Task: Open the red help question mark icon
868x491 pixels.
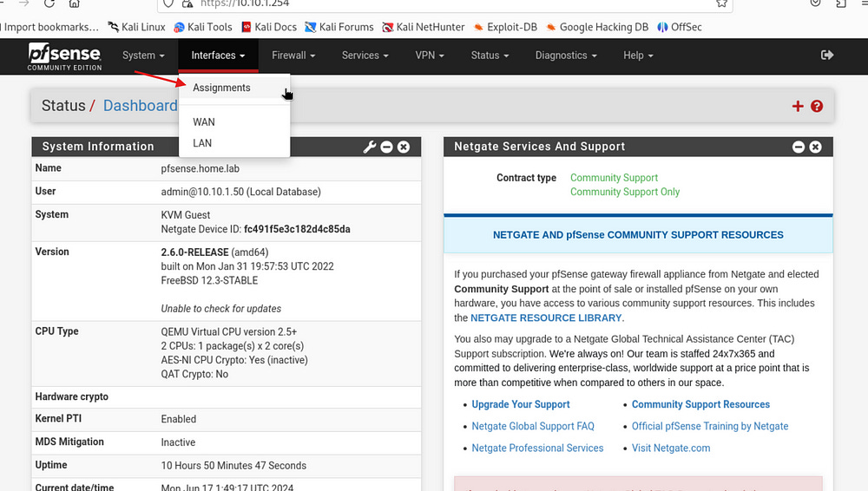Action: [817, 107]
